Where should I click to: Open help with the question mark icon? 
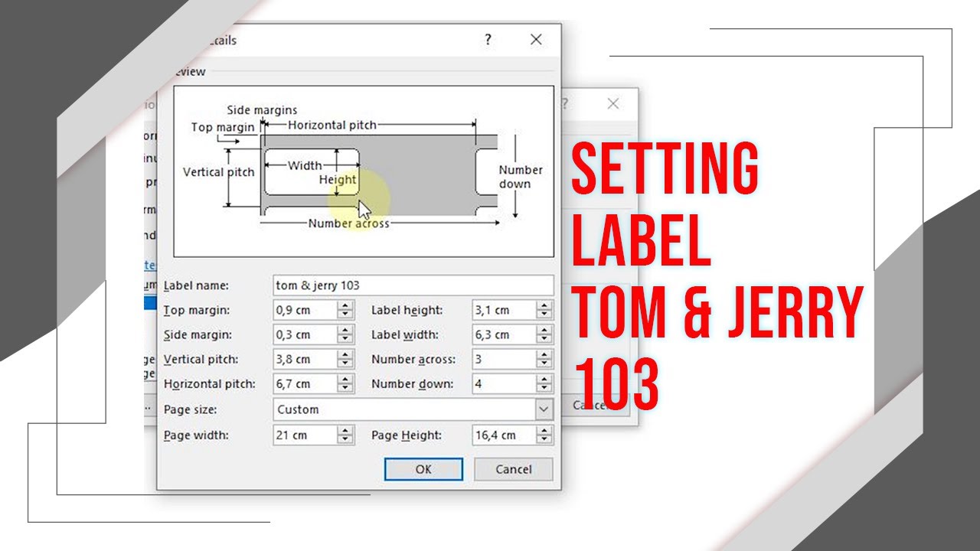[488, 40]
